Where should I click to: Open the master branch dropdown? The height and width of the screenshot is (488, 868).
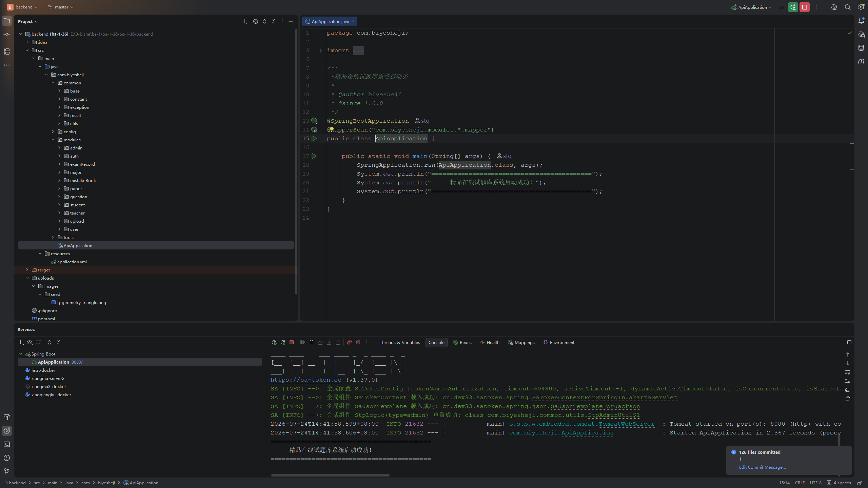(x=61, y=7)
